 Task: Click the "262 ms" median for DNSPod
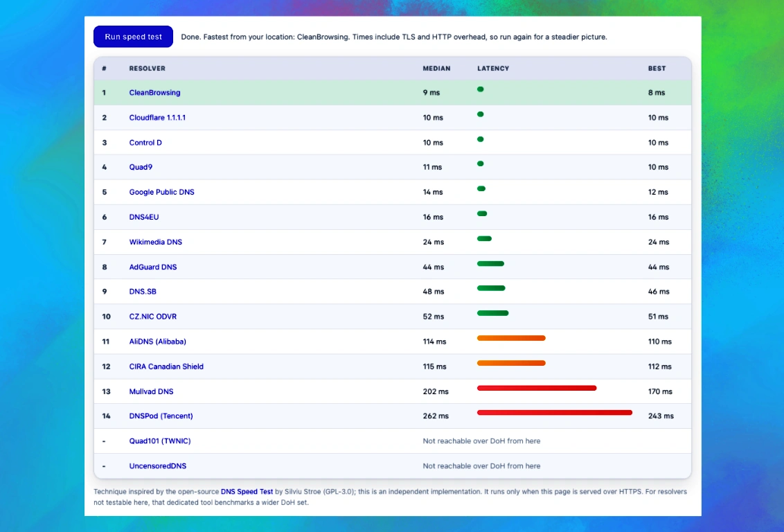pyautogui.click(x=436, y=416)
